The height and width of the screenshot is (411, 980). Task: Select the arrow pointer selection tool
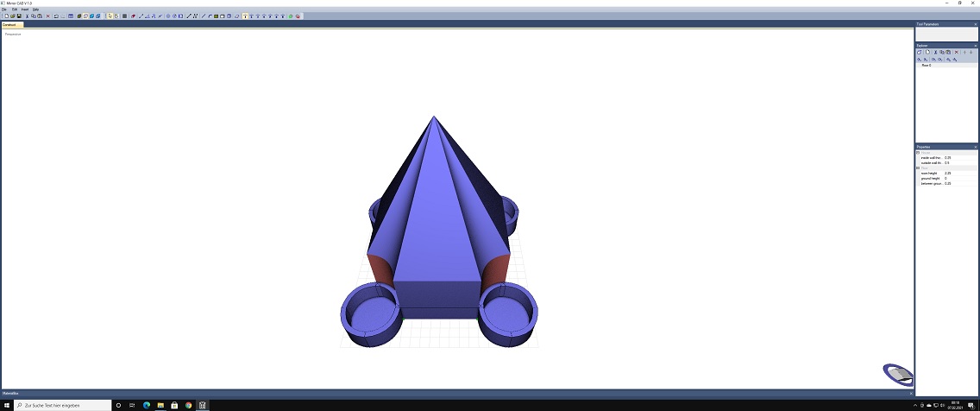point(110,16)
